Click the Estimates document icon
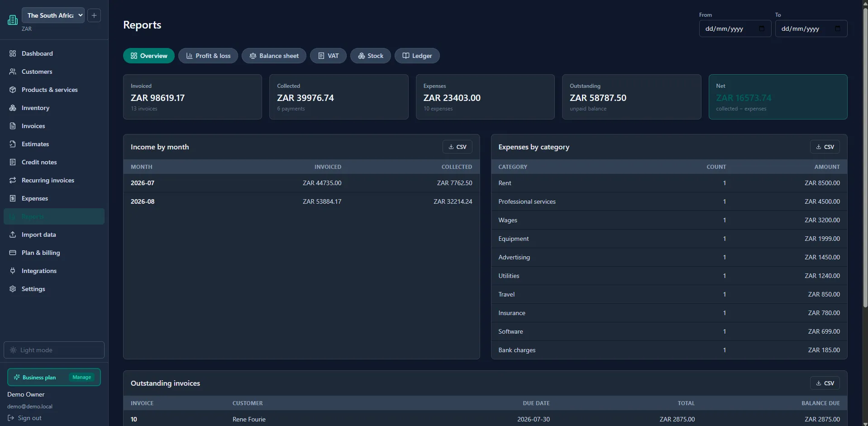Screen dimensions: 868x426 click(13, 144)
